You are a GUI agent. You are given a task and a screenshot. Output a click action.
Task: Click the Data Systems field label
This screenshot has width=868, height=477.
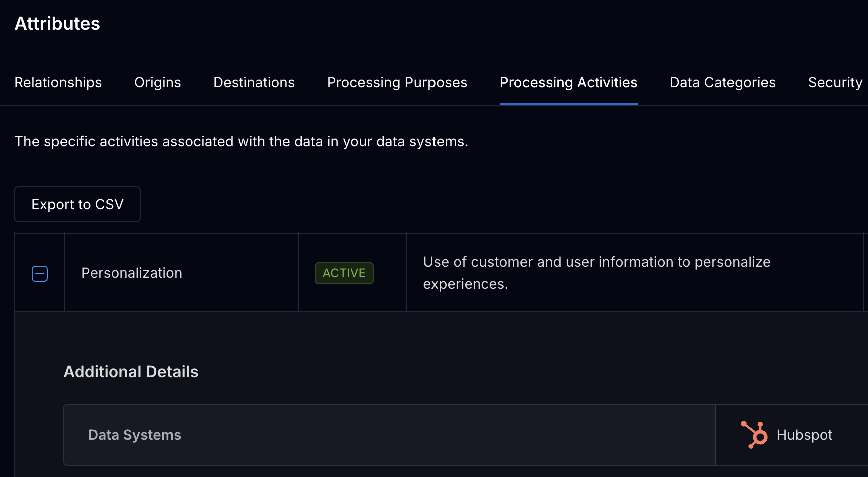click(134, 435)
